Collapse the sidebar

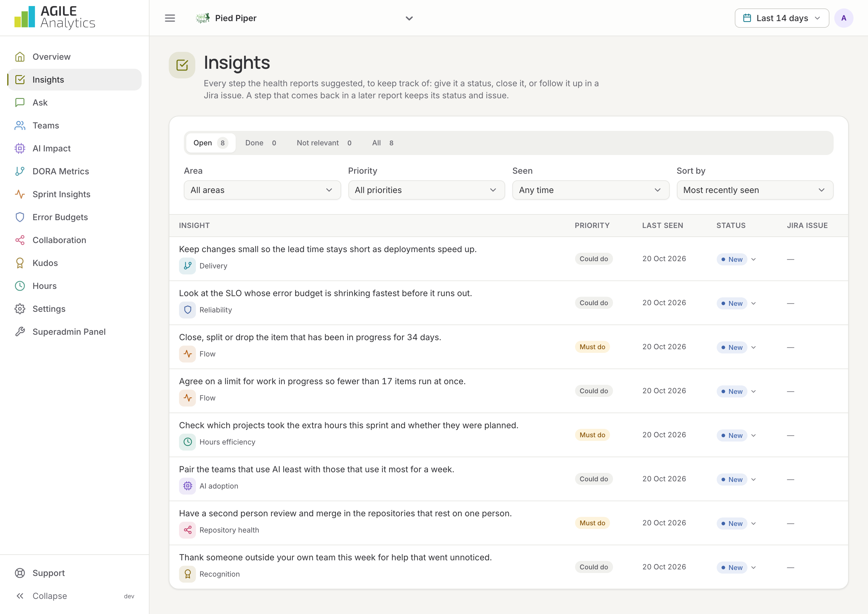click(x=74, y=596)
